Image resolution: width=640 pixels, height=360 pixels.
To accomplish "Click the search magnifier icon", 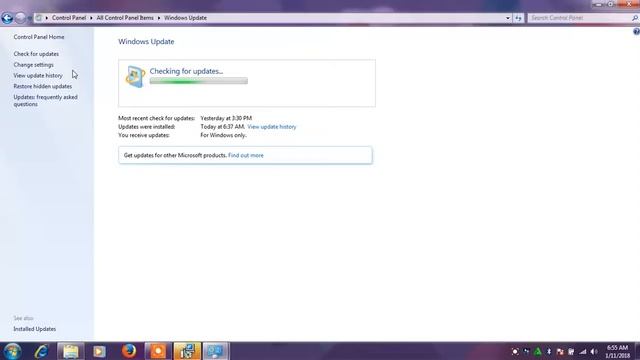I will click(635, 18).
